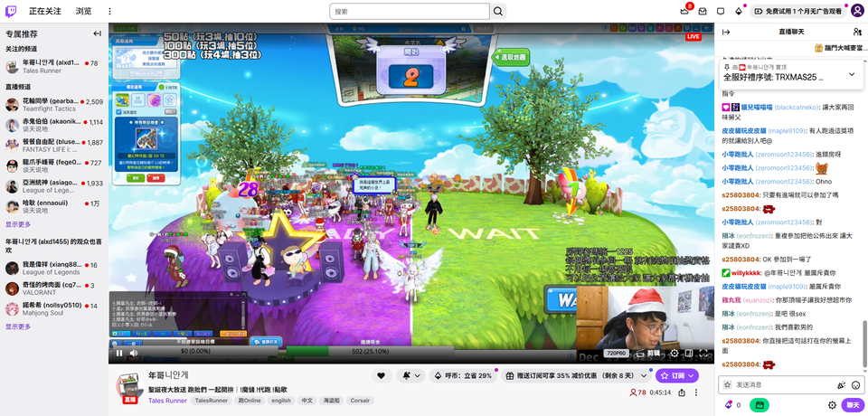The height and width of the screenshot is (416, 868).
Task: Open the 正在关注 Following tab
Action: click(x=45, y=12)
